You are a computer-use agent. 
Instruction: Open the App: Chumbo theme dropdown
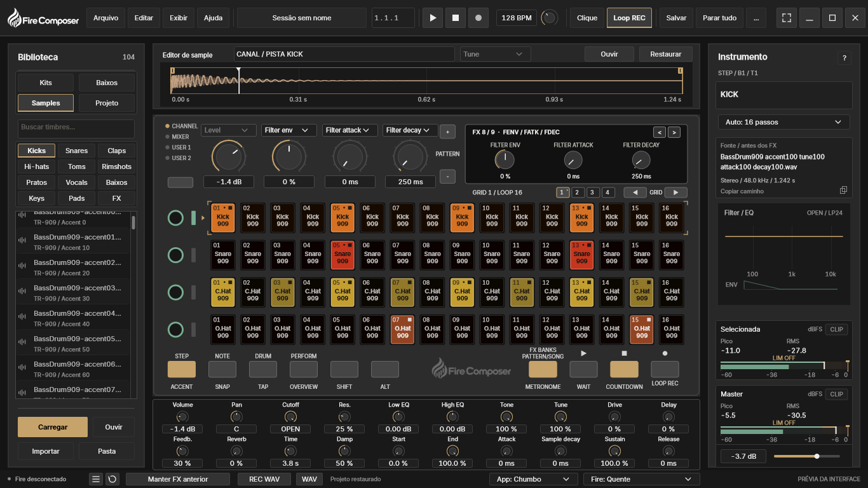click(534, 479)
